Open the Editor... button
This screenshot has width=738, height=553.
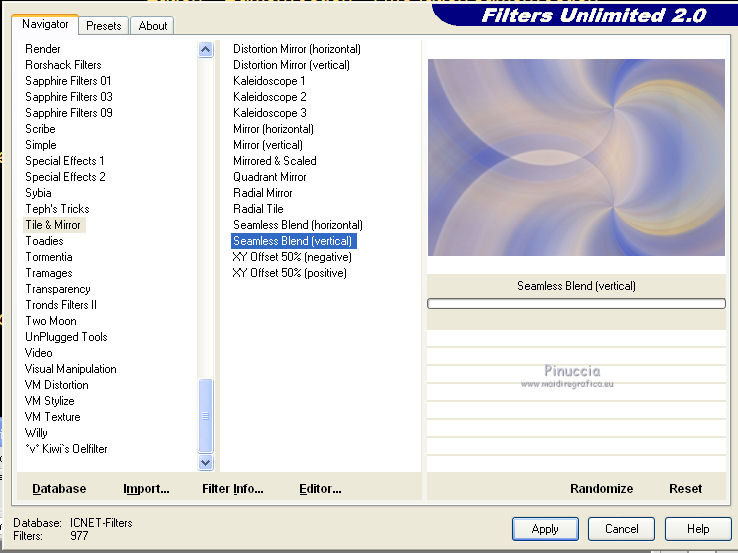point(321,489)
